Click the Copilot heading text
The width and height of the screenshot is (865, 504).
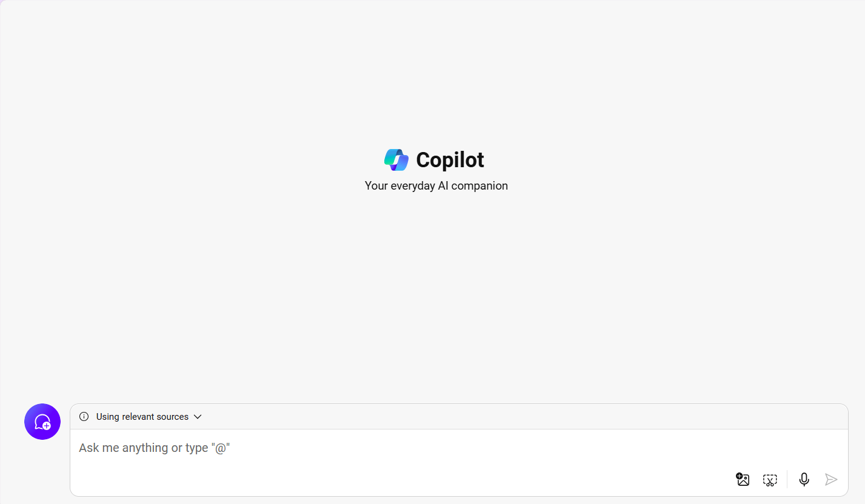click(450, 160)
